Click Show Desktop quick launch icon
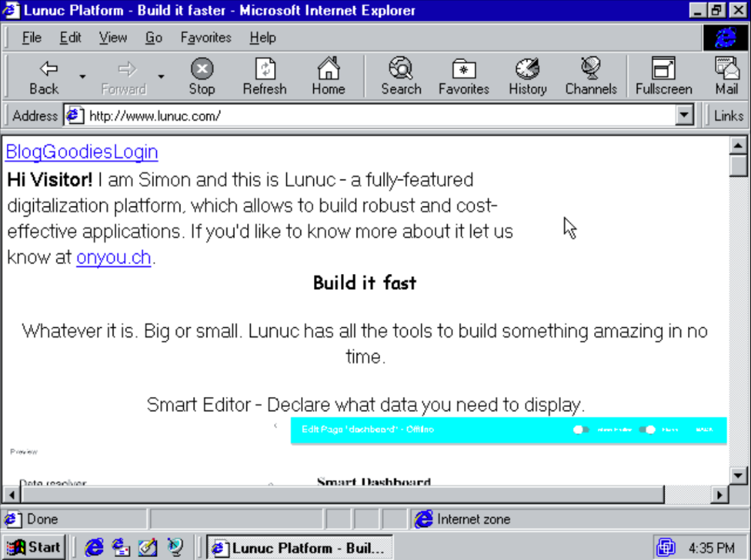The height and width of the screenshot is (560, 751). [x=147, y=547]
